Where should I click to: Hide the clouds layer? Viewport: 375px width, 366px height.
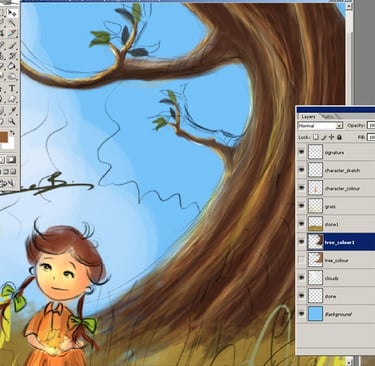pos(302,278)
